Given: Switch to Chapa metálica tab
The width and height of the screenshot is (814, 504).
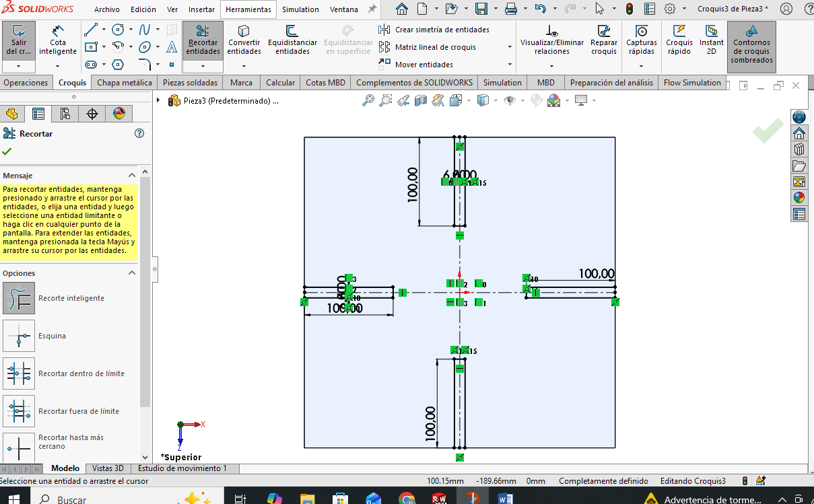Looking at the screenshot, I should pos(125,83).
